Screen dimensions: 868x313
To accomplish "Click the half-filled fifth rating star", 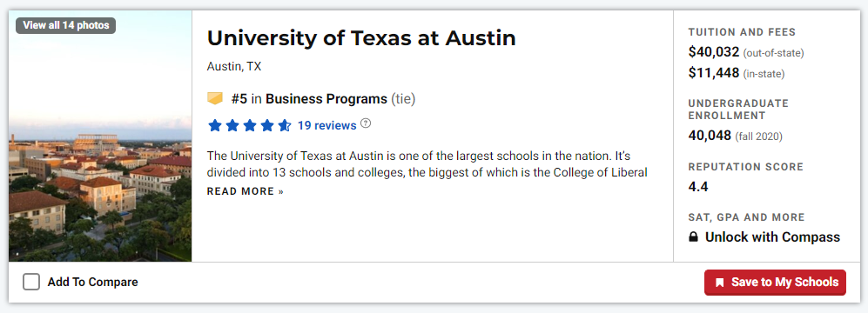I will [284, 125].
